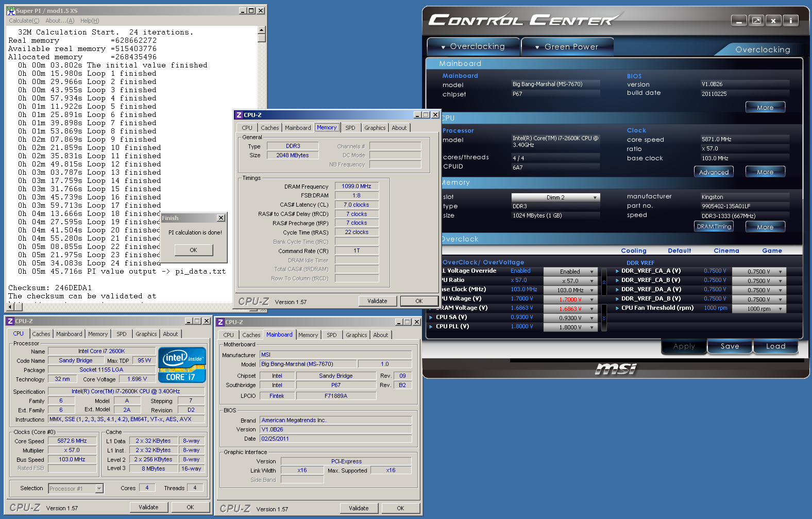Click the CPU-Z CPU window title icon
Viewport: 812px width, 519px height.
click(x=10, y=321)
